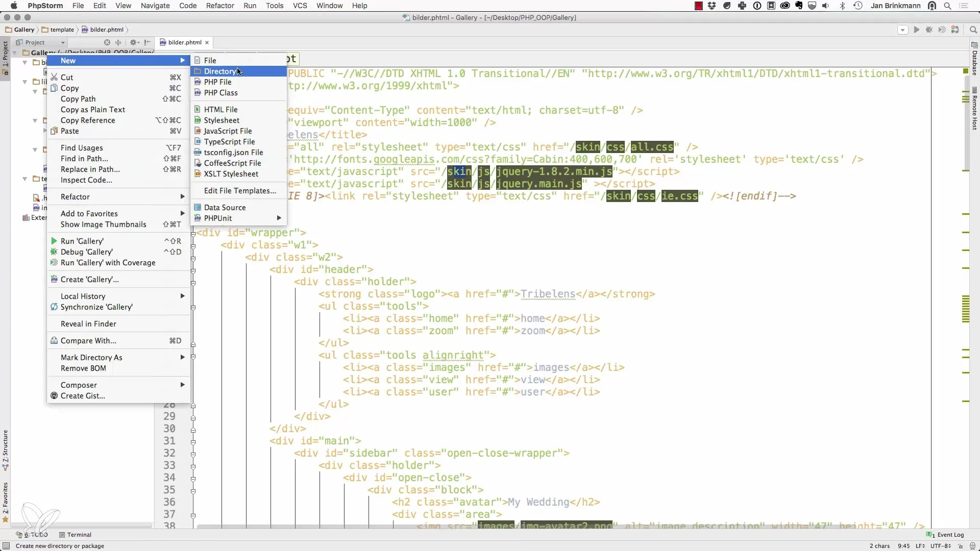Click Replace in Path... entry
This screenshot has width=980, height=551.
(118, 169)
